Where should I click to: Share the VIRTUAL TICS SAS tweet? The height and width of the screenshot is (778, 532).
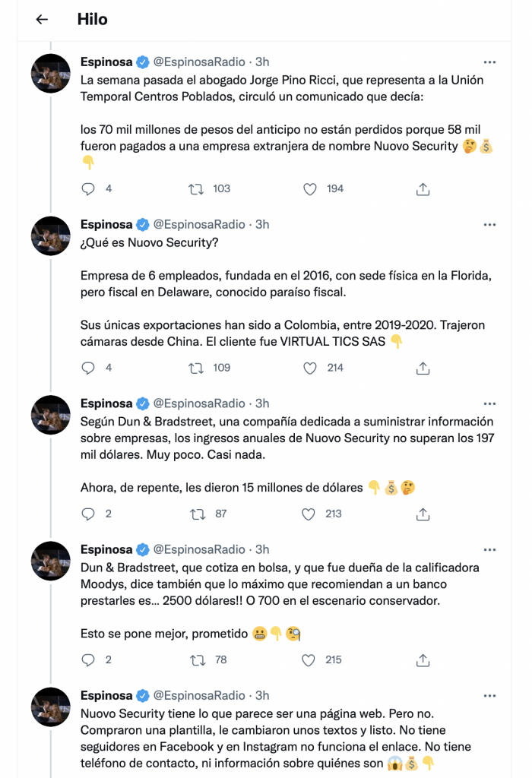tap(423, 368)
